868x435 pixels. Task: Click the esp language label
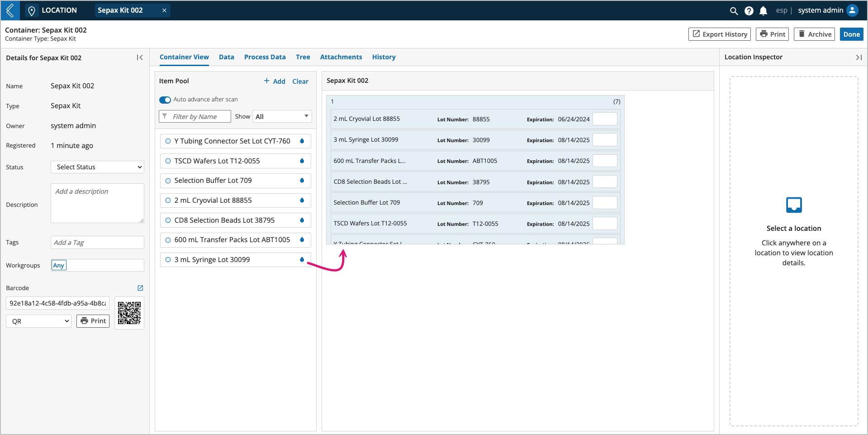782,10
